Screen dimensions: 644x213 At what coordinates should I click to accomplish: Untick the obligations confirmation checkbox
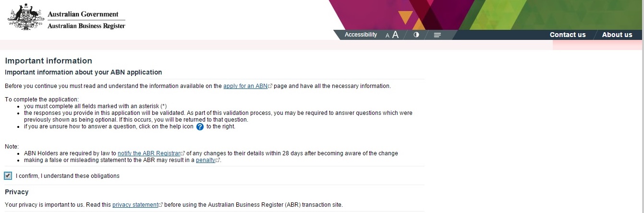8,176
